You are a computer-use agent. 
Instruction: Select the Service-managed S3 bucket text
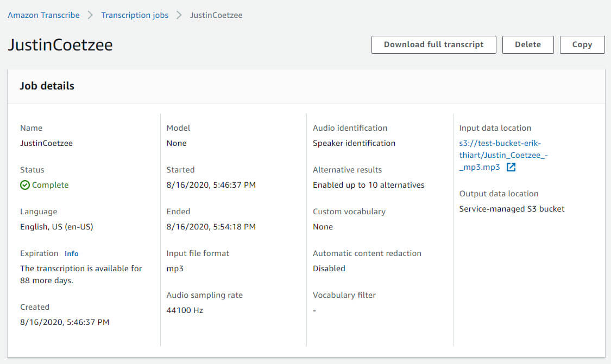pos(512,209)
